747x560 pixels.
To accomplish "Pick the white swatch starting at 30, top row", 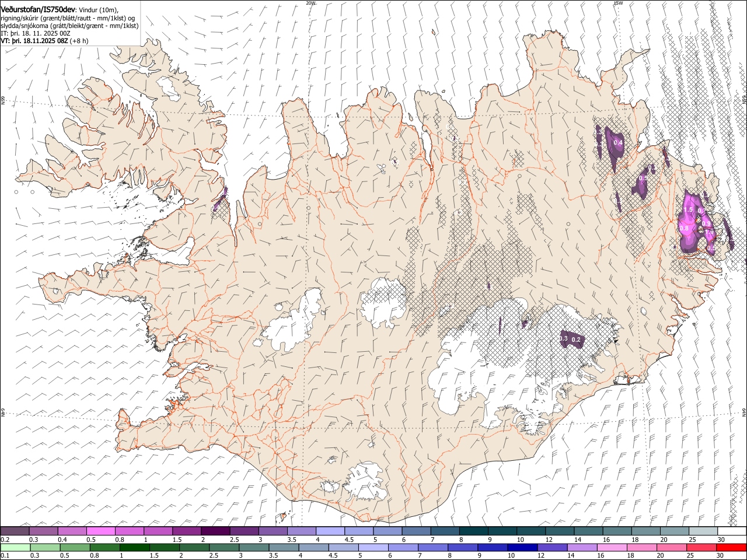I will [x=732, y=531].
